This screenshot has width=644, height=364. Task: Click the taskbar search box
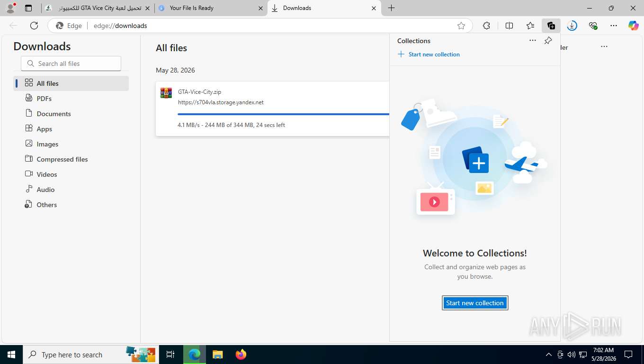point(90,355)
